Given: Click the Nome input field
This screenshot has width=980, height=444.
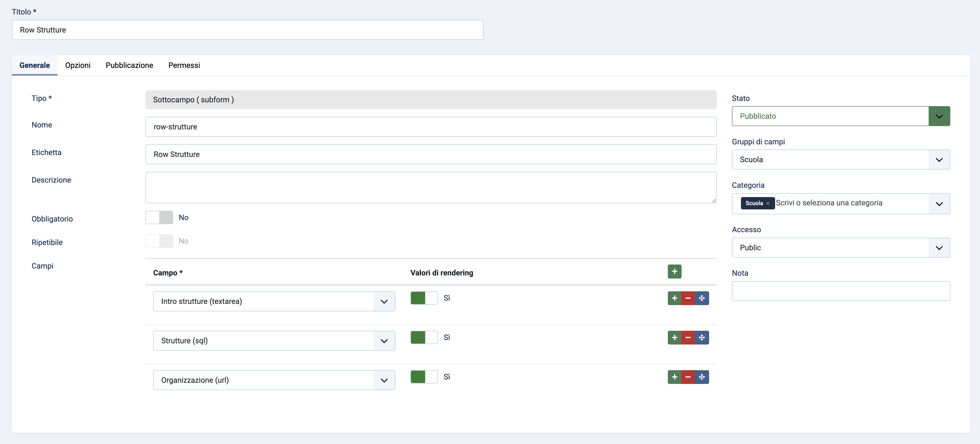Looking at the screenshot, I should coord(431,127).
